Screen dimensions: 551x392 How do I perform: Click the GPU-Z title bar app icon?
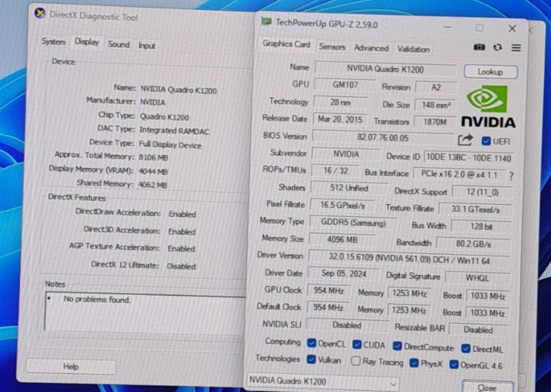click(266, 22)
